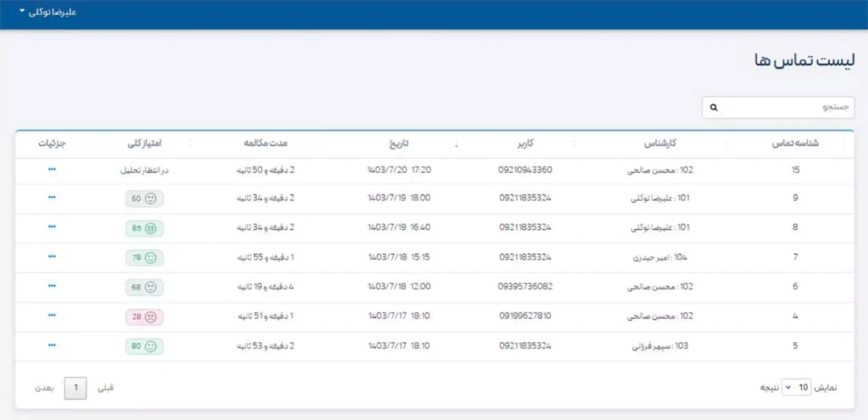Click the neutral-face score badge 60
Screen dimensions: 868x420
tap(144, 199)
